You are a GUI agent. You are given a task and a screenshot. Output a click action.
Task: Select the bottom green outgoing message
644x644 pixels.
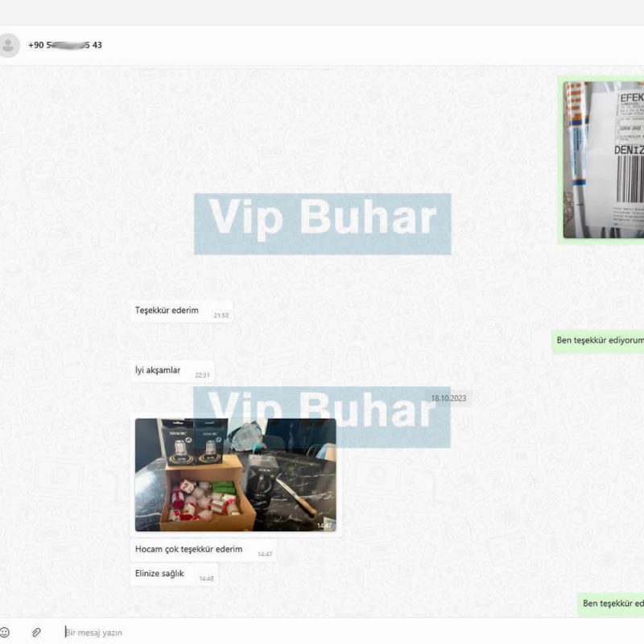pyautogui.click(x=612, y=604)
